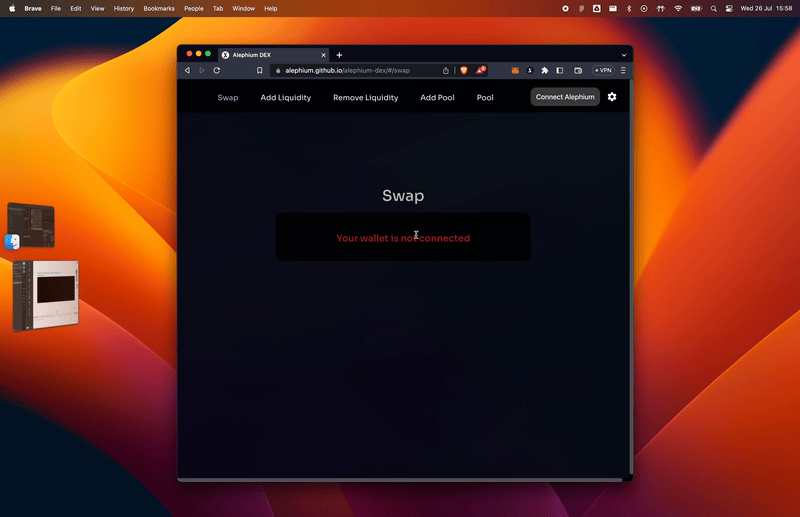Image resolution: width=800 pixels, height=517 pixels.
Task: Click the share icon in address bar
Action: (446, 71)
